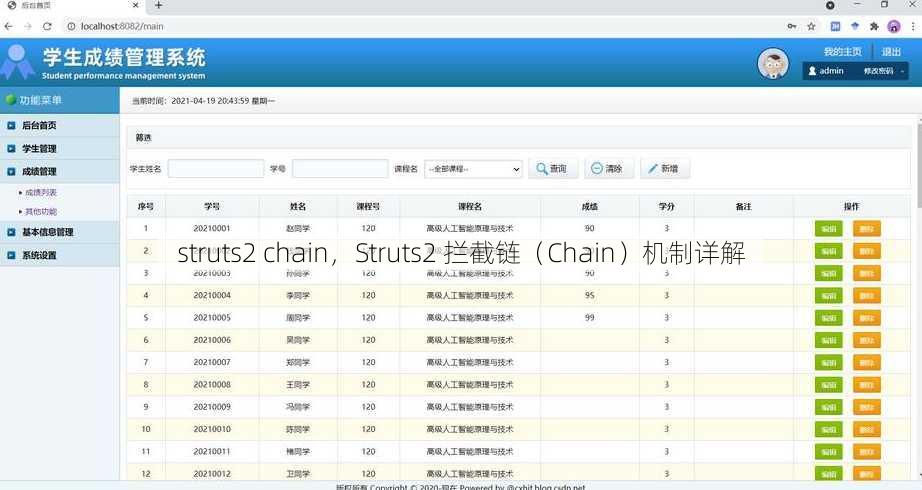Click the 成绩 column header
Viewport: 922px width, 490px height.
(x=590, y=206)
